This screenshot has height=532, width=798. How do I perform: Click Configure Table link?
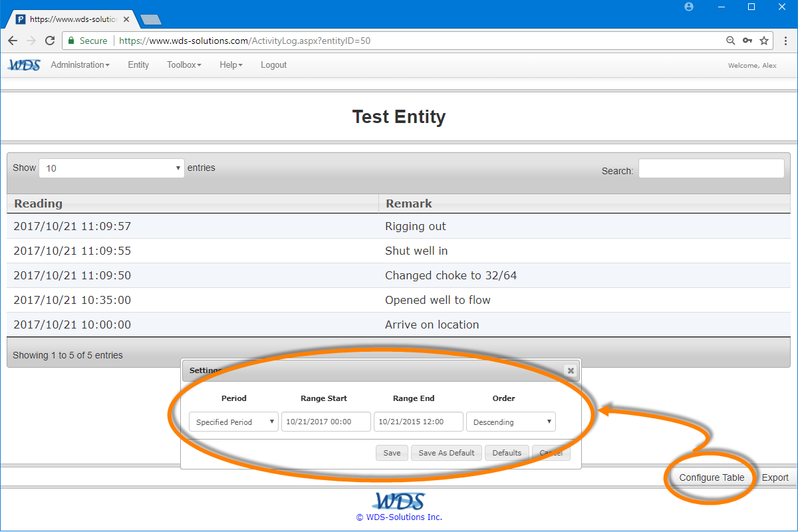[712, 477]
